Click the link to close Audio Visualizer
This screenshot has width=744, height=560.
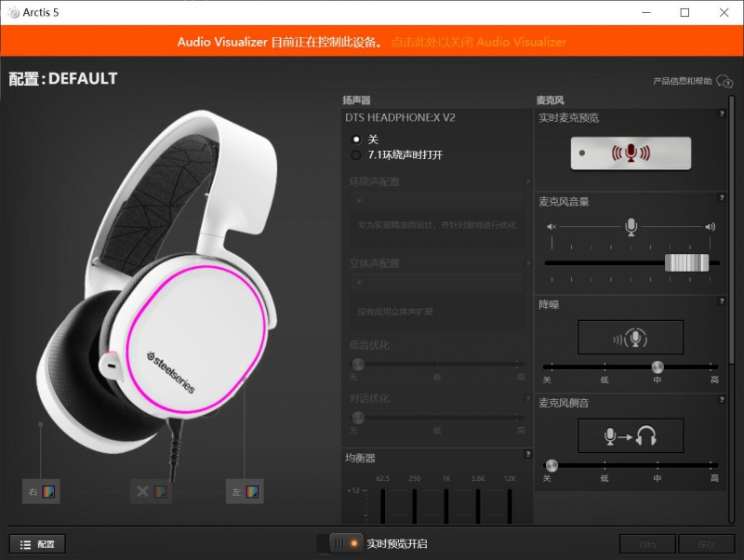[479, 42]
